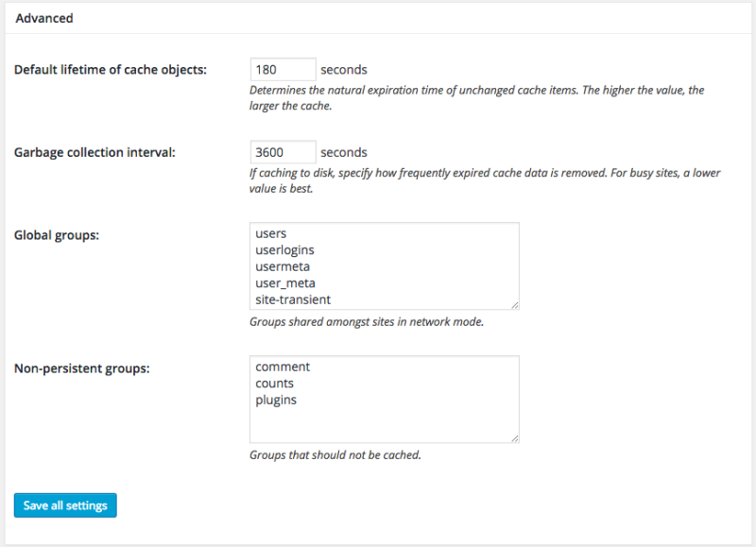Viewport: 756px width, 547px height.
Task: Select the value 180 in lifetime field
Action: coord(266,68)
